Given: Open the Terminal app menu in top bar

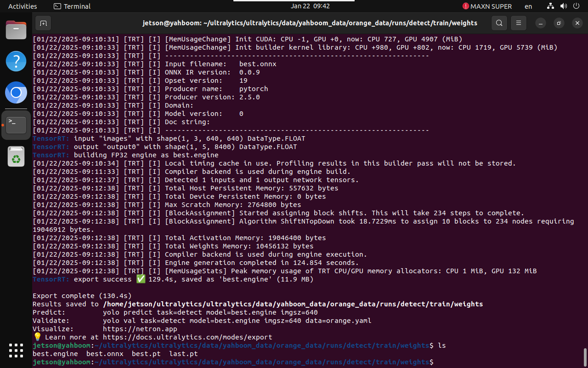Looking at the screenshot, I should (72, 6).
